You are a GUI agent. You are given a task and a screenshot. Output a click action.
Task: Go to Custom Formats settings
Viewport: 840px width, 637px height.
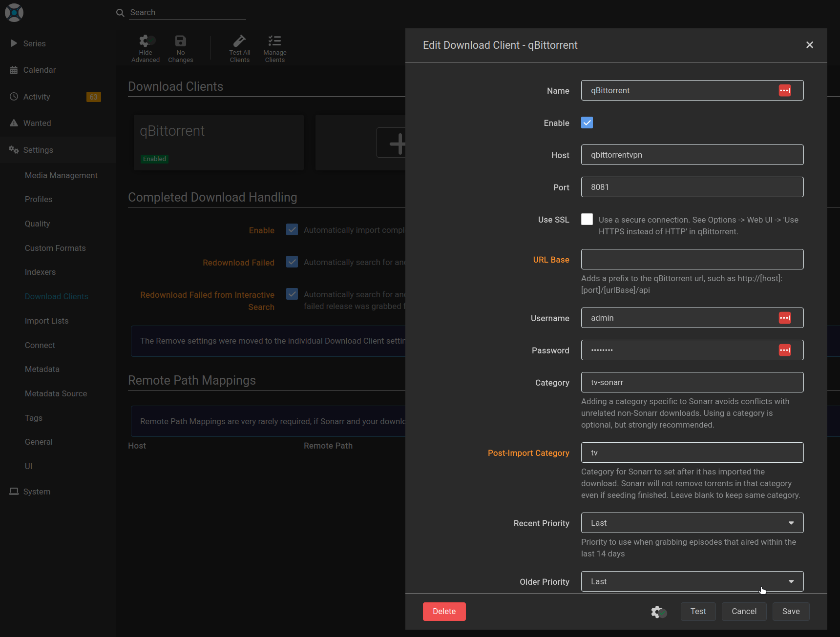(55, 248)
